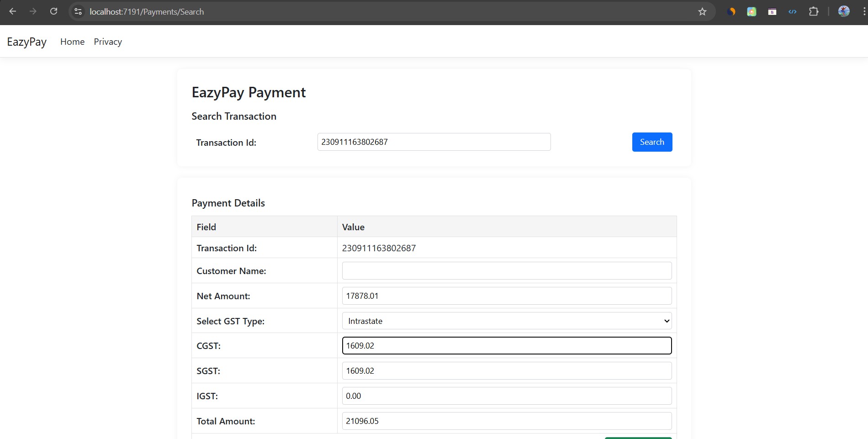Click the EazyPay brand link
The image size is (868, 439).
coord(27,42)
